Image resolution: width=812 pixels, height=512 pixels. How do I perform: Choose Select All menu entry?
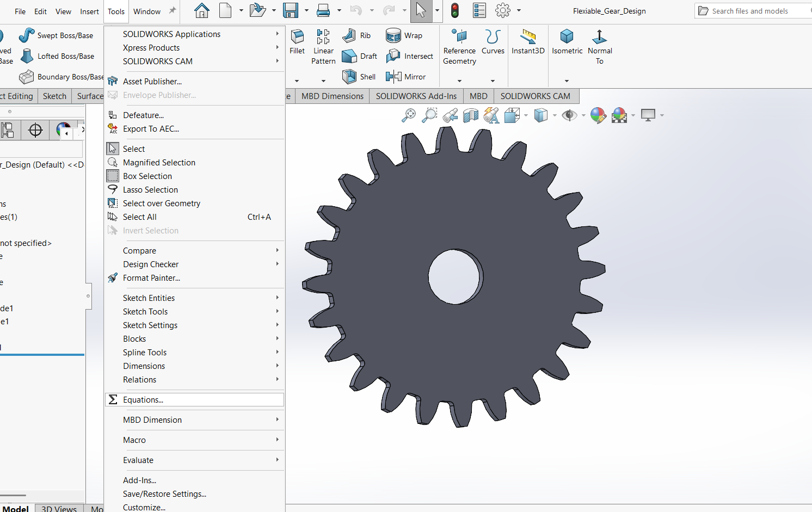195,217
